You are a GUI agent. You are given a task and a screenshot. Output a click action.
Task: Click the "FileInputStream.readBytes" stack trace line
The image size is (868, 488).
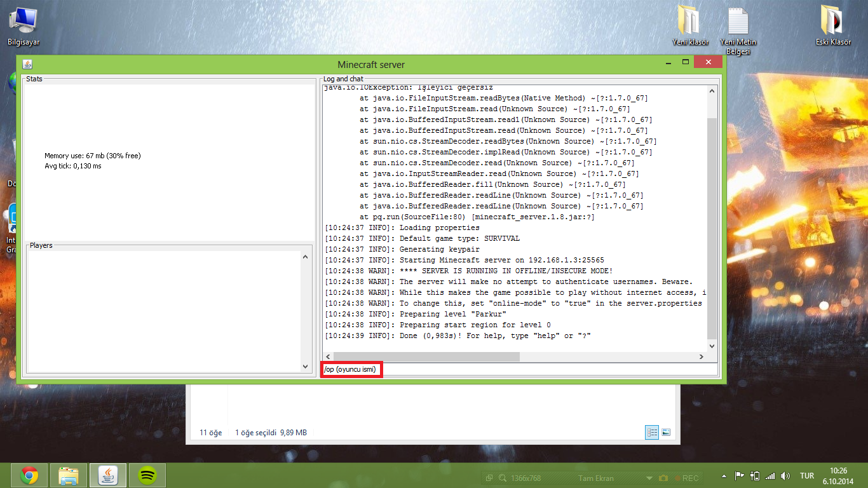point(504,98)
